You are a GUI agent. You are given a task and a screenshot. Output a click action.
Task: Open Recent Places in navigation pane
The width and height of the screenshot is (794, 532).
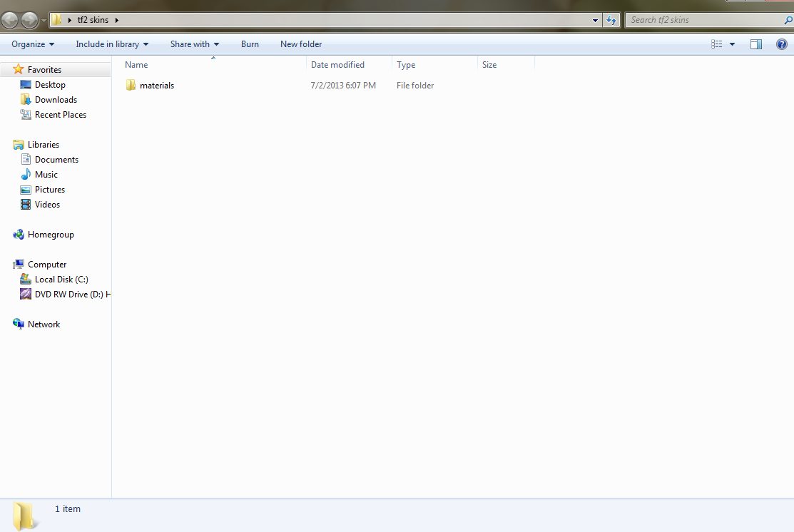(x=60, y=115)
